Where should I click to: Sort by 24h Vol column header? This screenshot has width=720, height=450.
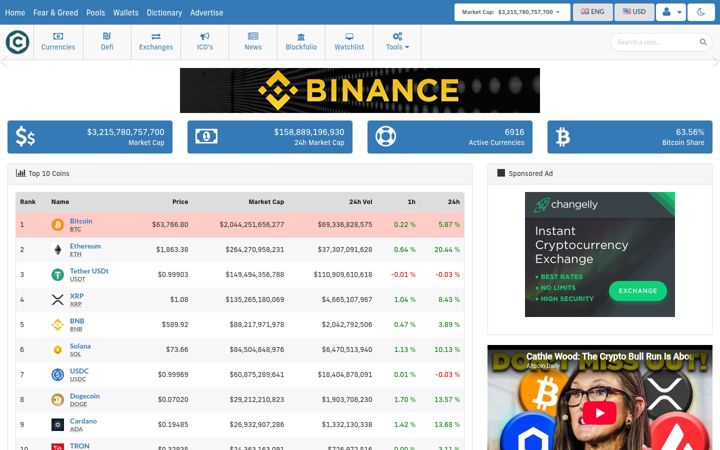click(x=360, y=202)
